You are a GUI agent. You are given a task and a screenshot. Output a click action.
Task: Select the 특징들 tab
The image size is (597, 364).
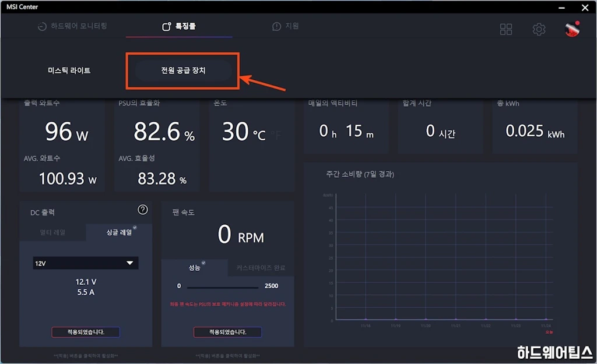point(179,26)
